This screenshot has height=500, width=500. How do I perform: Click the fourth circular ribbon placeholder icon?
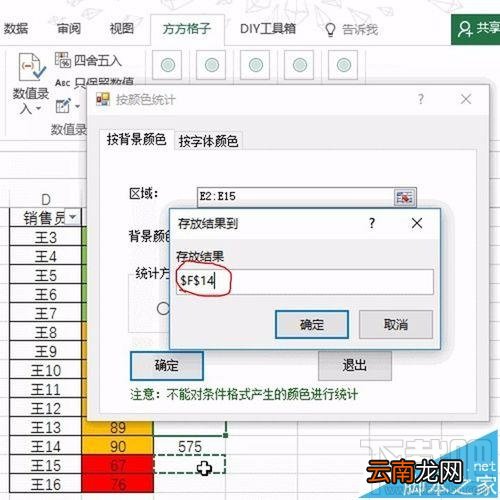tap(299, 65)
